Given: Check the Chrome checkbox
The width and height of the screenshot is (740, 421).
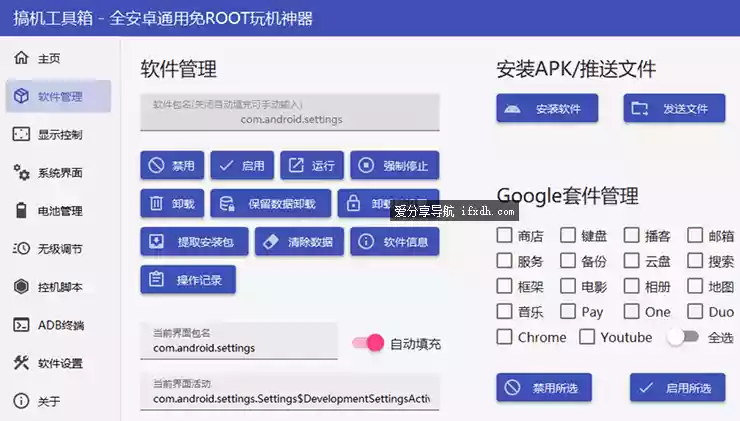Looking at the screenshot, I should 505,337.
